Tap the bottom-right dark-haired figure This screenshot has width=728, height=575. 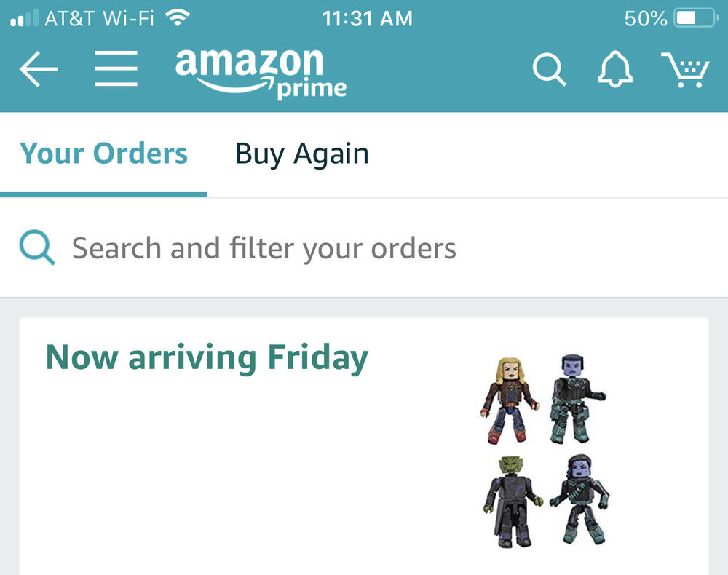click(x=580, y=500)
